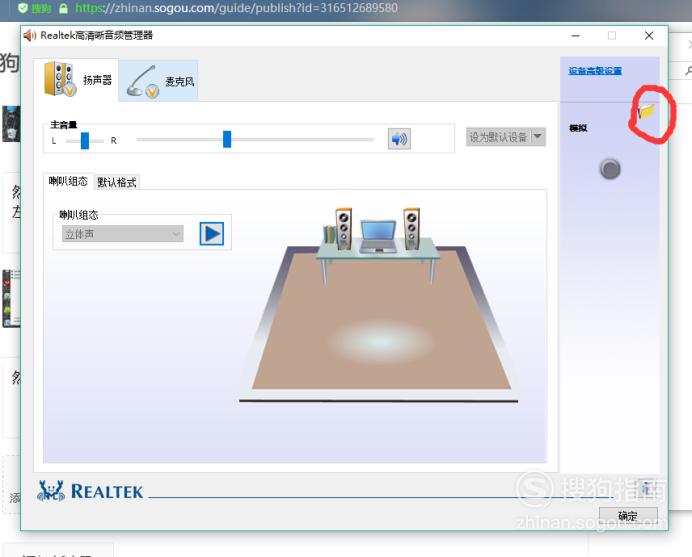This screenshot has width=692, height=557.
Task: Close the Realtek audio manager window
Action: [649, 36]
